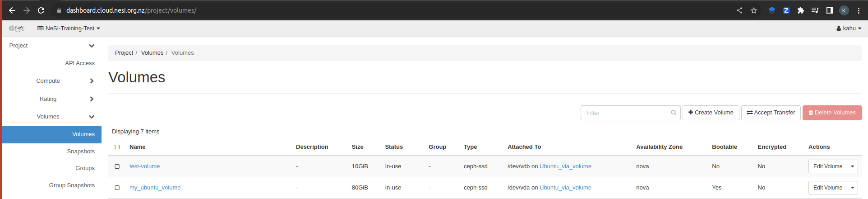Open Snapshots in the sidebar

tap(81, 152)
